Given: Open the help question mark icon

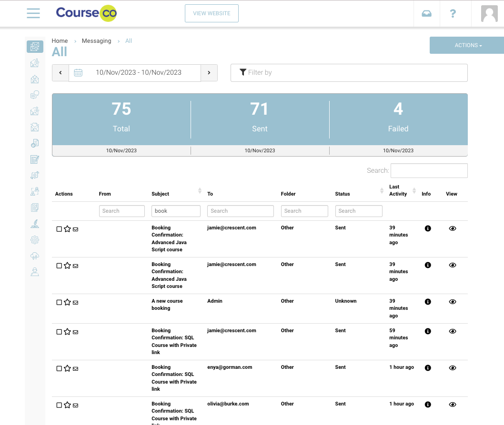Looking at the screenshot, I should point(453,13).
